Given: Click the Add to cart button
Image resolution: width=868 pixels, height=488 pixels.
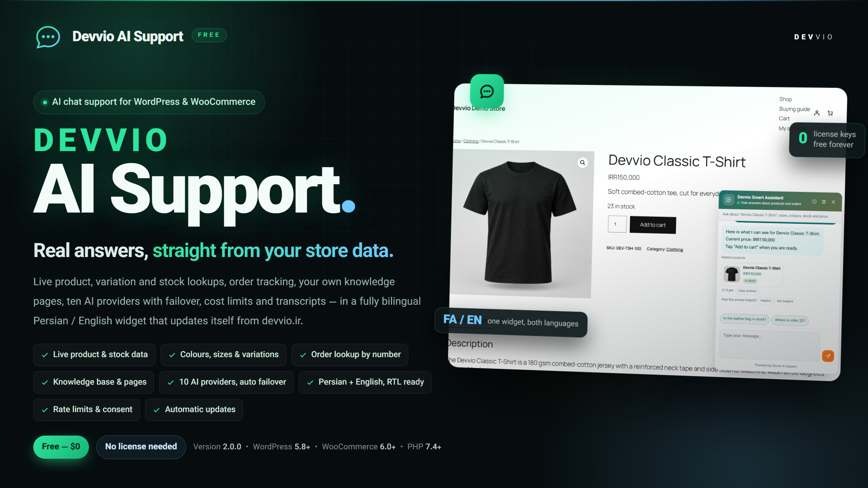Looking at the screenshot, I should (653, 225).
